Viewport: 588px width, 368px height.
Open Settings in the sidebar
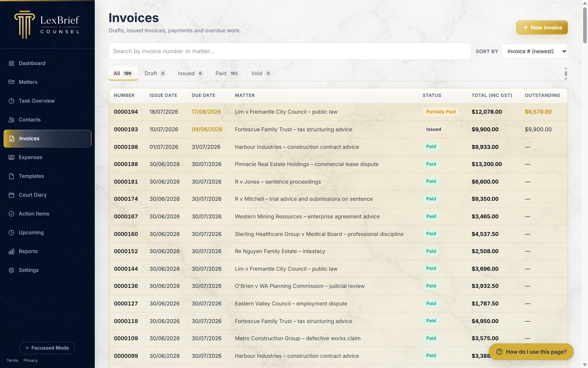tap(47, 270)
